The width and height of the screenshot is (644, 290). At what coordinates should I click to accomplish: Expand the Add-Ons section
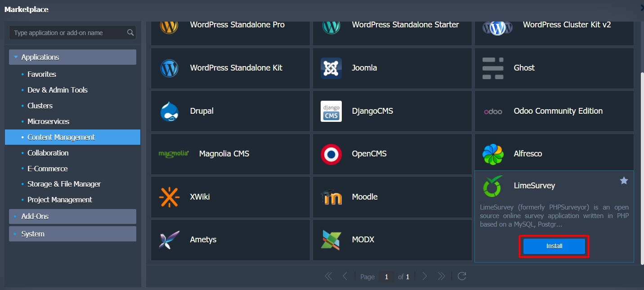coord(72,216)
